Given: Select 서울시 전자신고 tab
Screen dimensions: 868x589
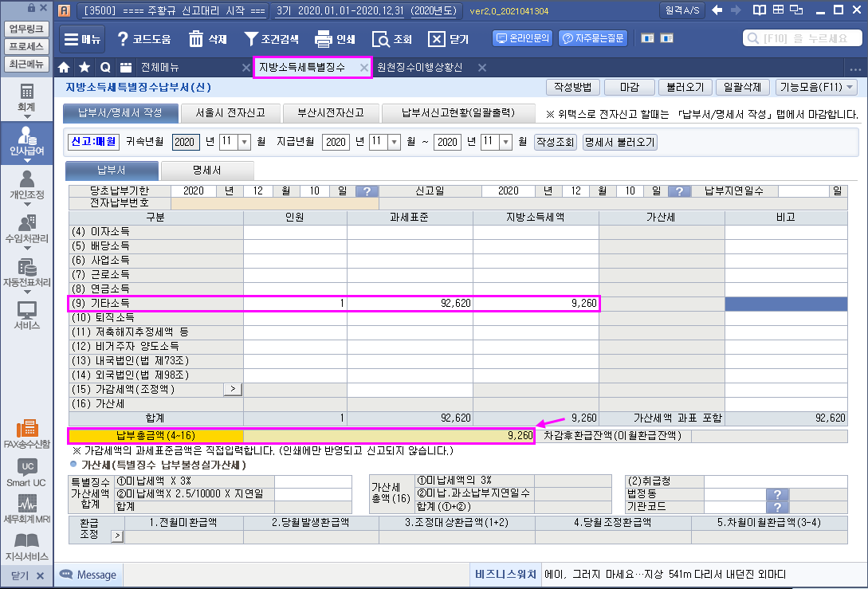Looking at the screenshot, I should pyautogui.click(x=230, y=113).
